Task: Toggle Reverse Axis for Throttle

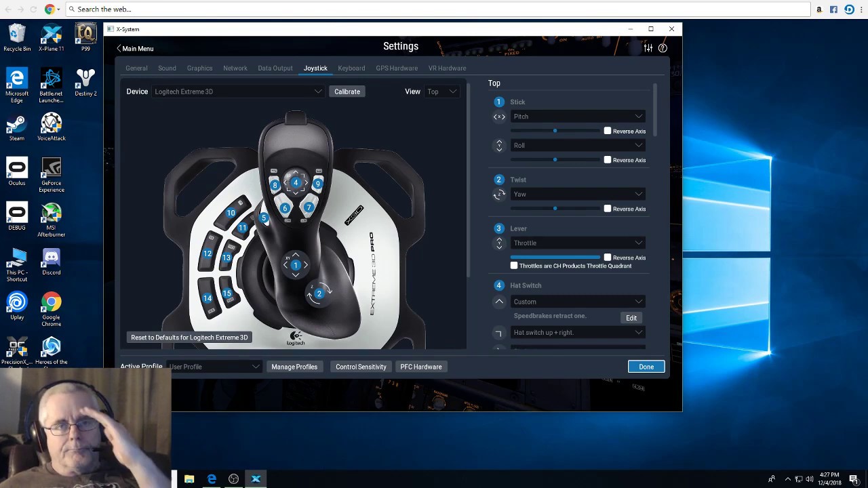Action: click(608, 258)
